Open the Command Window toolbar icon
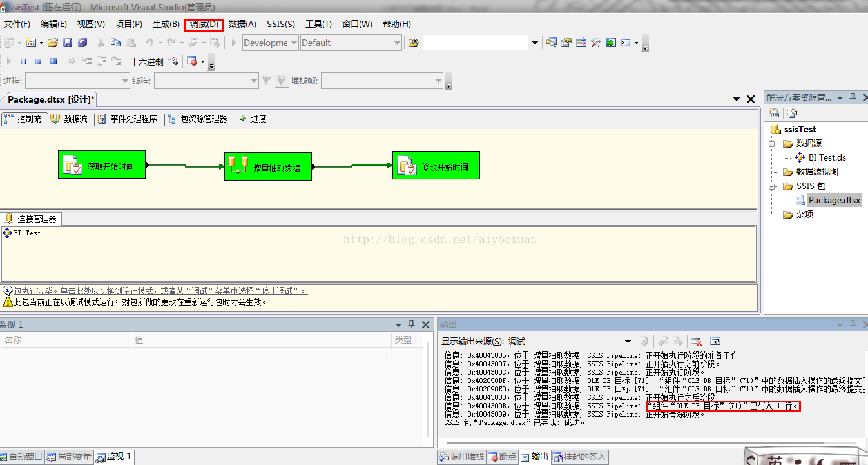The height and width of the screenshot is (465, 868). 626,43
